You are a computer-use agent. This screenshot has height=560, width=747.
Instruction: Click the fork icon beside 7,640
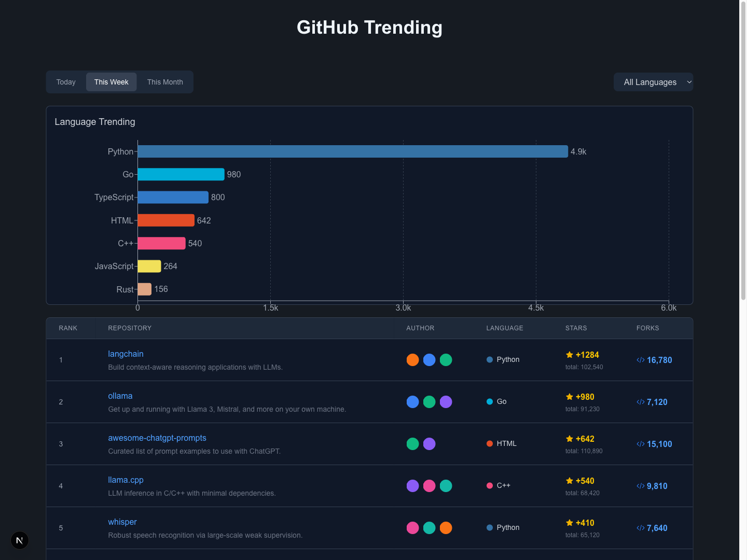(641, 528)
